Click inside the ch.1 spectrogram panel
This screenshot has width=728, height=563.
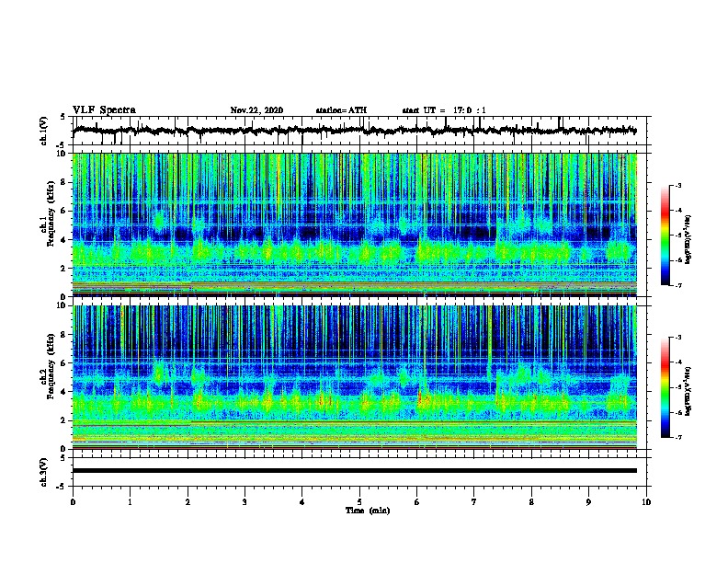pos(355,224)
